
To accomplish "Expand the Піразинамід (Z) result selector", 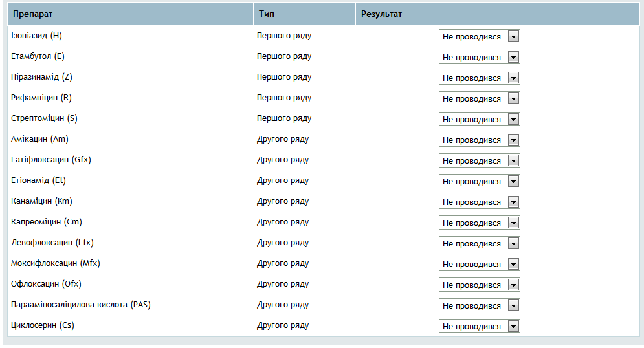I will (x=480, y=78).
